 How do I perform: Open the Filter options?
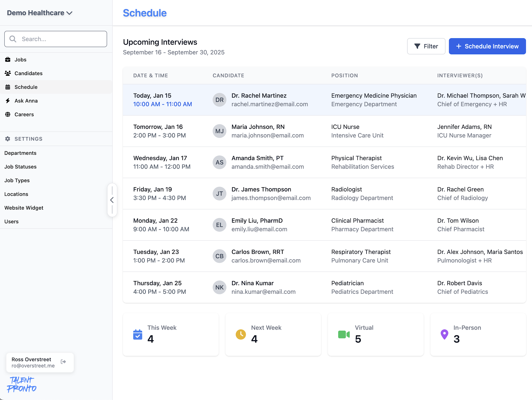426,46
